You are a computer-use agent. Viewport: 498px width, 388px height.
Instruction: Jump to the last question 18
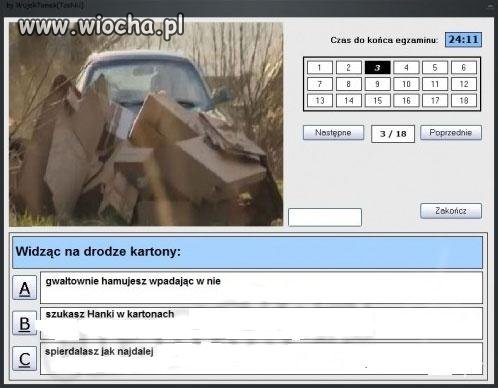point(464,100)
